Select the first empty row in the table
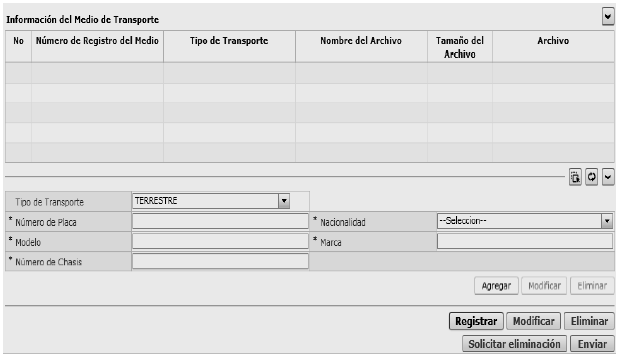The image size is (620, 361). tap(310, 73)
